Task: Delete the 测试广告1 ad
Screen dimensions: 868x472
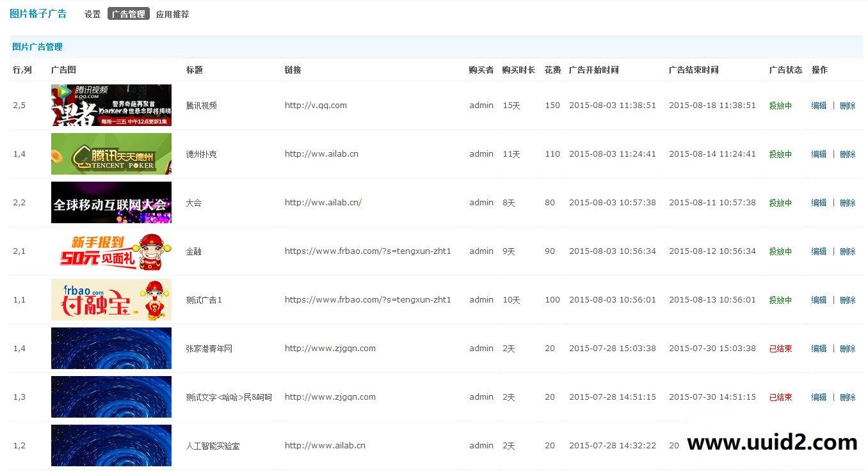Action: pos(848,299)
